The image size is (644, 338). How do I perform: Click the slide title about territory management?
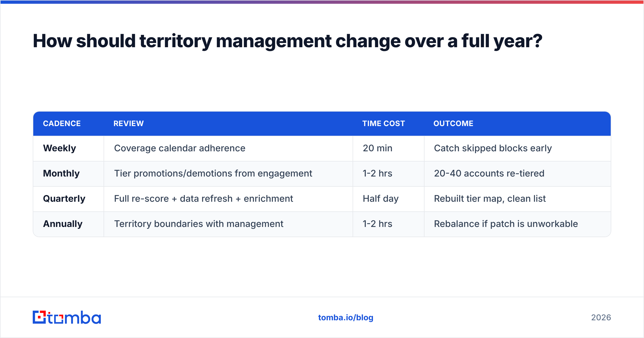click(287, 41)
